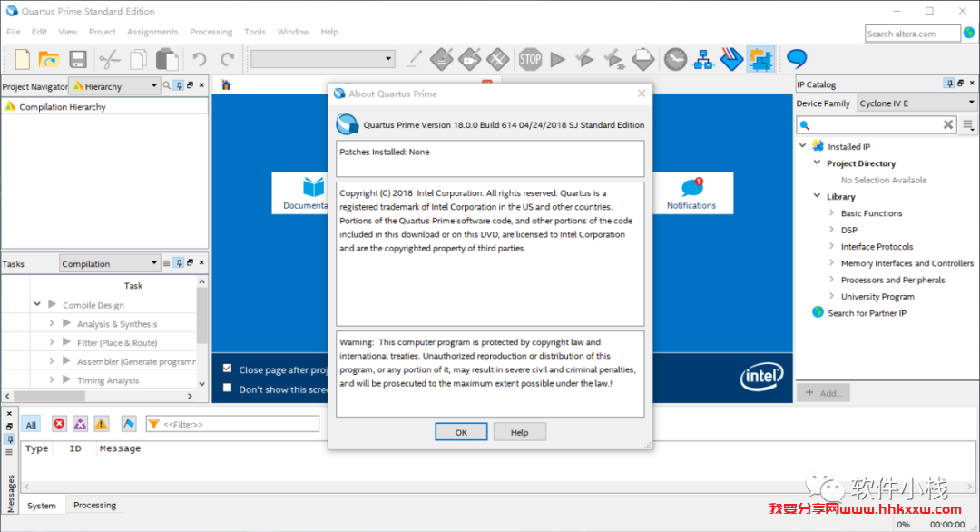Open the Processing menu

[x=211, y=32]
